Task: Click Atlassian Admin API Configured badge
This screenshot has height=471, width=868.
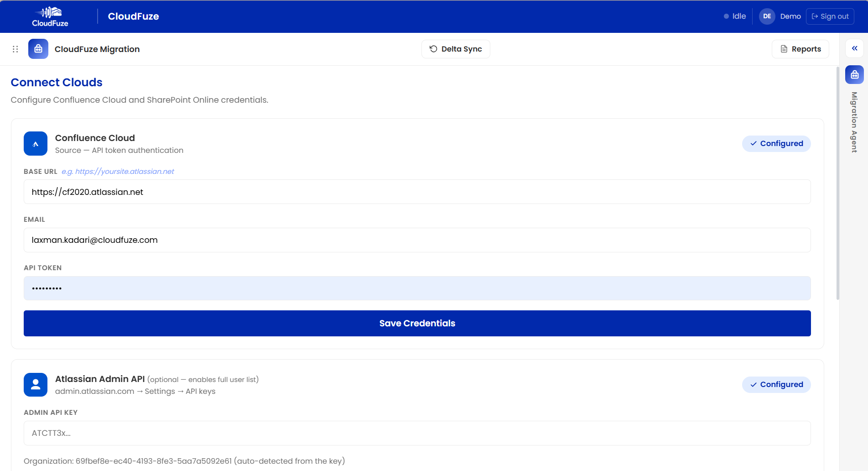Action: pyautogui.click(x=776, y=385)
